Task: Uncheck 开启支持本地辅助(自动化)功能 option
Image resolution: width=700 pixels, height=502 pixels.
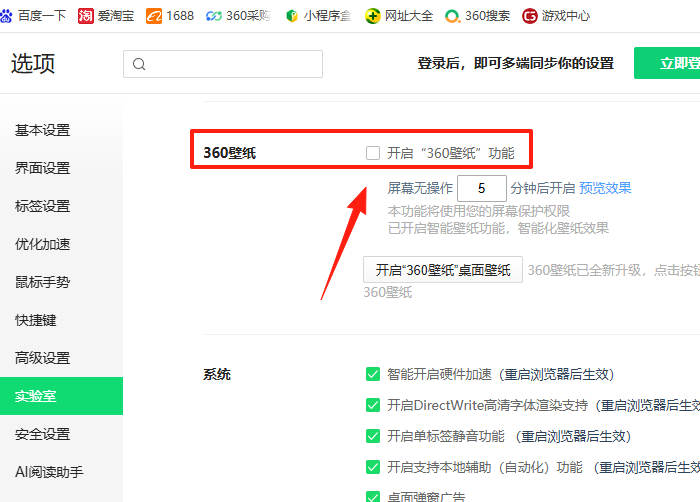Action: click(373, 467)
